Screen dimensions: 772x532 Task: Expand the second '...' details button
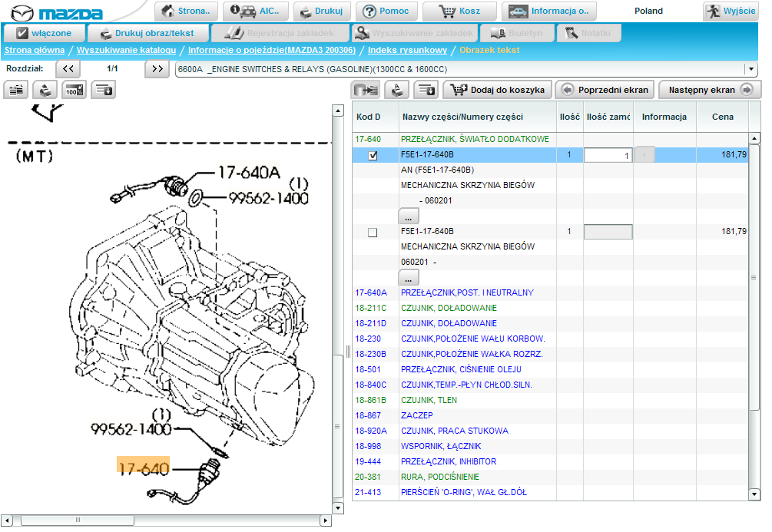point(408,277)
